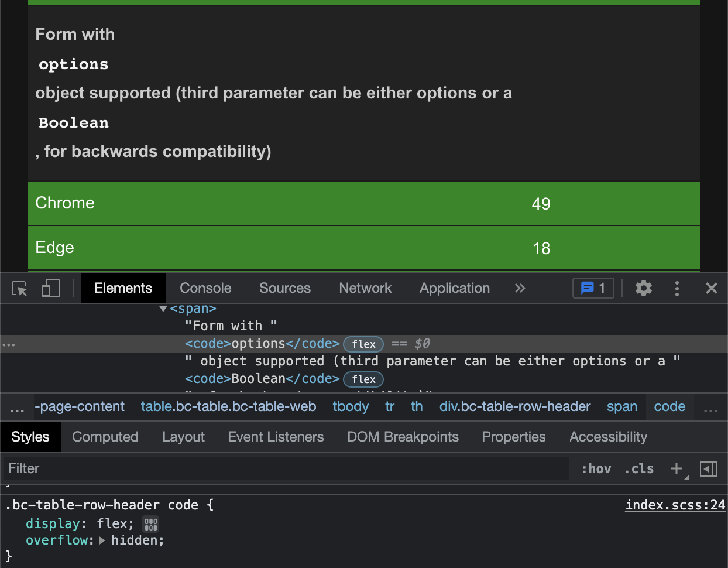This screenshot has width=728, height=568.
Task: Click the Chrome row in compatibility table
Action: pyautogui.click(x=364, y=203)
